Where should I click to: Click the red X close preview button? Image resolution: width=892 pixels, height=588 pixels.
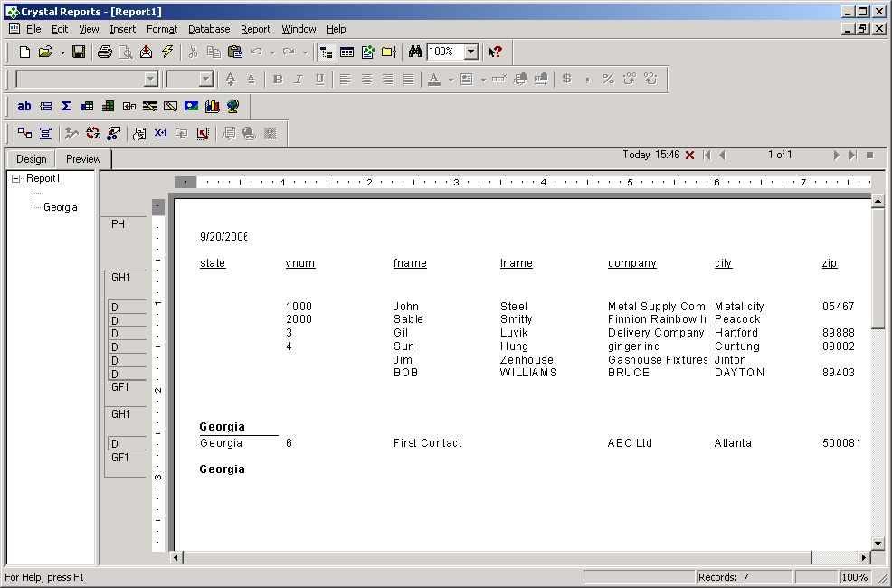[690, 156]
